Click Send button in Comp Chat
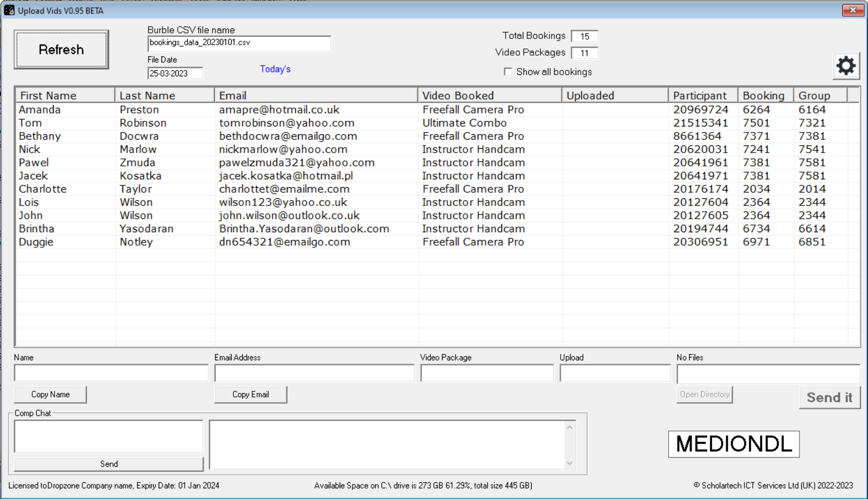The height and width of the screenshot is (499, 868). pos(109,464)
